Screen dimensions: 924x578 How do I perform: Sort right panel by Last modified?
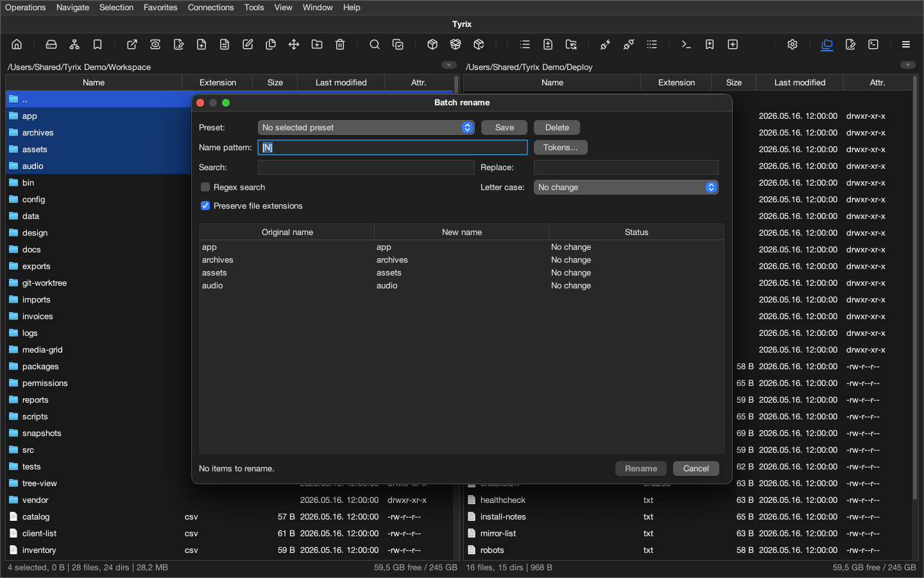[x=800, y=82]
